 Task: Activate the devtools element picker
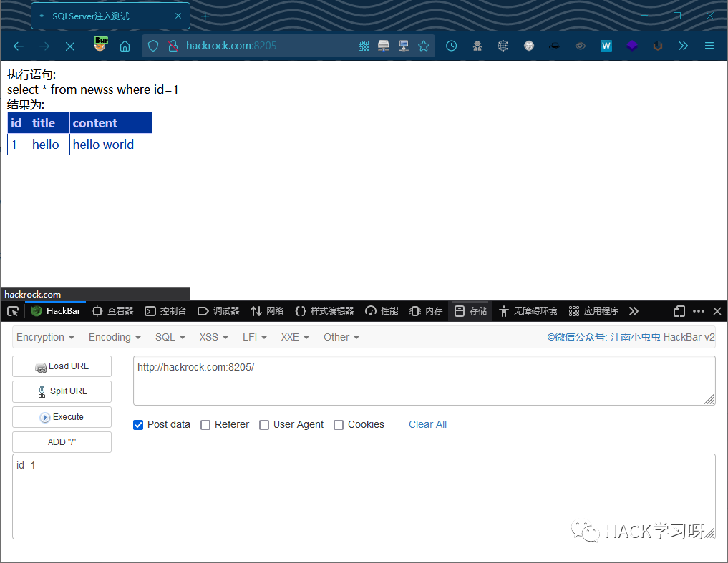tap(13, 311)
